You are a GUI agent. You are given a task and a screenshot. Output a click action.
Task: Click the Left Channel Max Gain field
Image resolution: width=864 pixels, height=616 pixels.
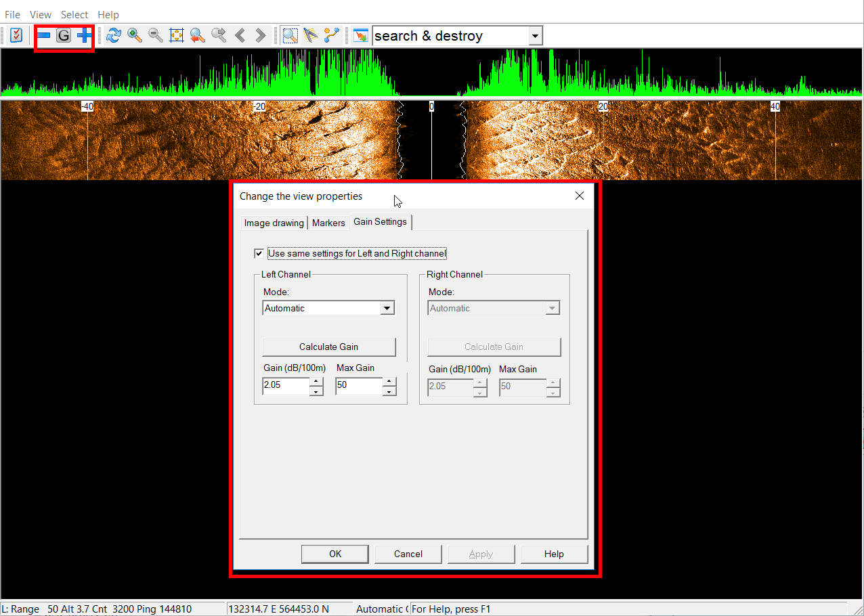click(x=358, y=386)
